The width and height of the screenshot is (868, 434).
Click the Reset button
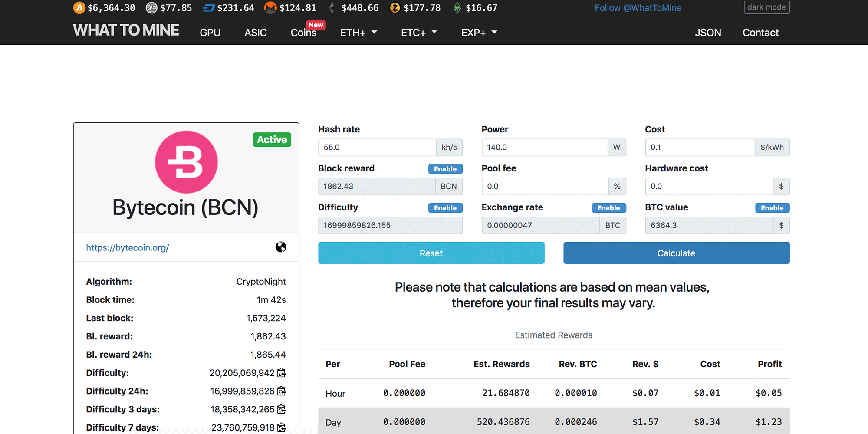[x=431, y=253]
